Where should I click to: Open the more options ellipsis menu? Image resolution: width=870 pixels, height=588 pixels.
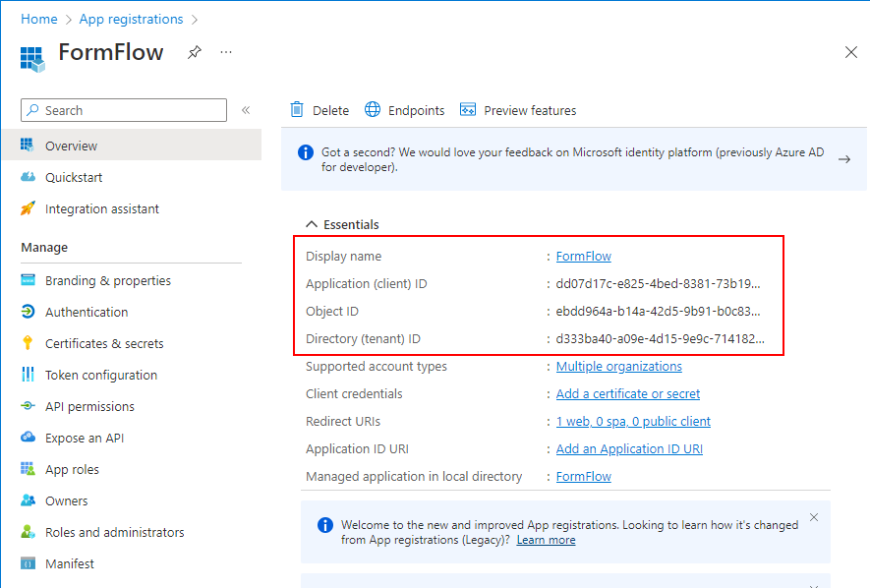(226, 53)
